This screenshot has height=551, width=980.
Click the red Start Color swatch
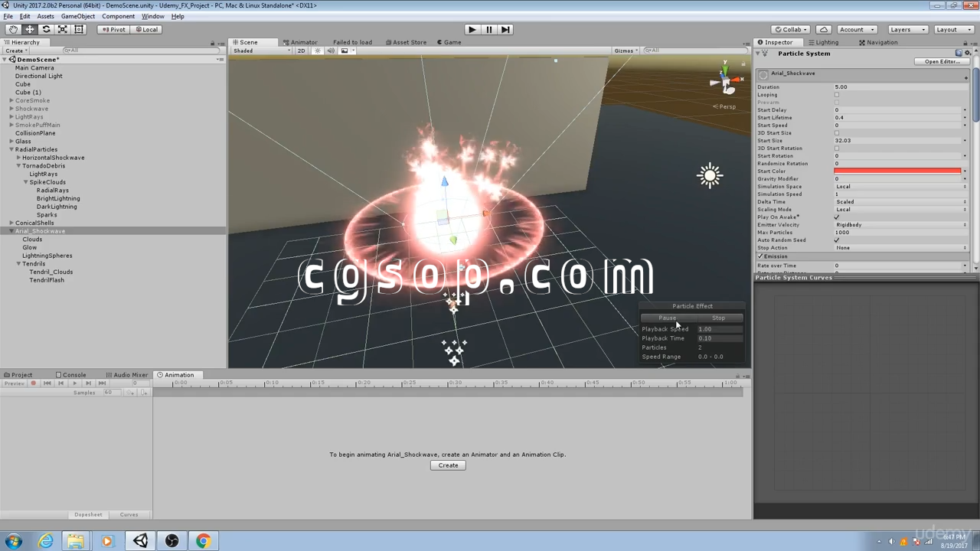click(x=897, y=171)
